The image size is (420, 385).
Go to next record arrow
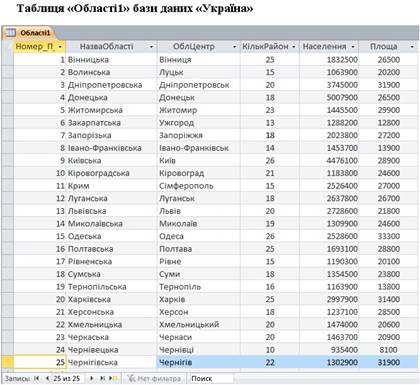pyautogui.click(x=92, y=378)
